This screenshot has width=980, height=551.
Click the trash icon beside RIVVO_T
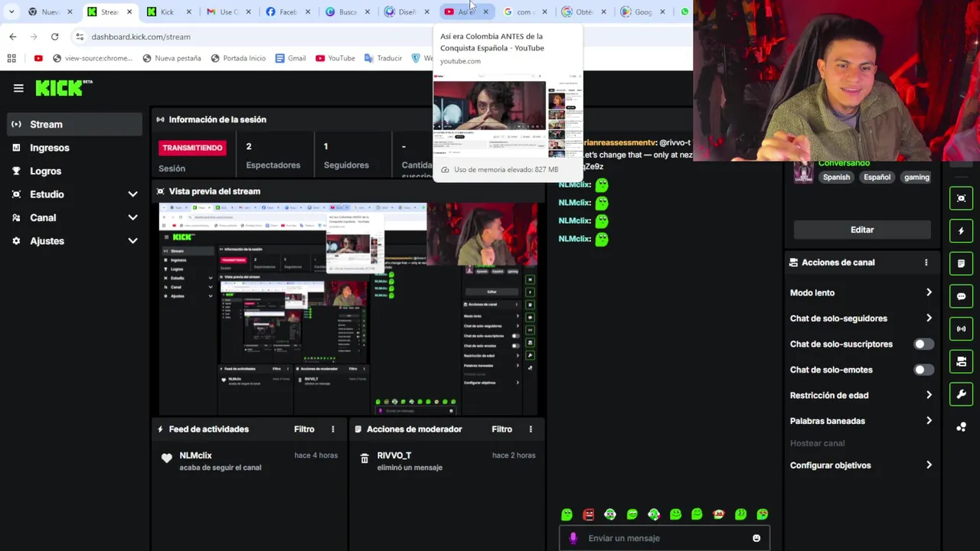(x=364, y=458)
